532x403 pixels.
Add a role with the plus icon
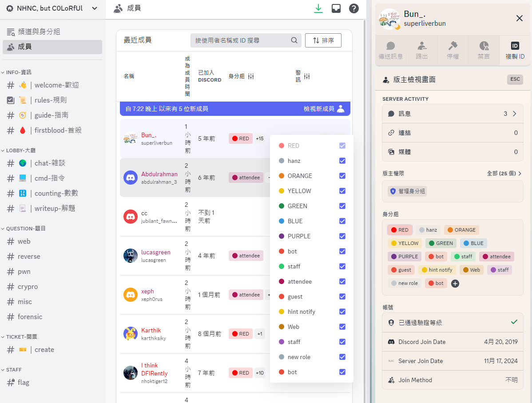pyautogui.click(x=455, y=284)
